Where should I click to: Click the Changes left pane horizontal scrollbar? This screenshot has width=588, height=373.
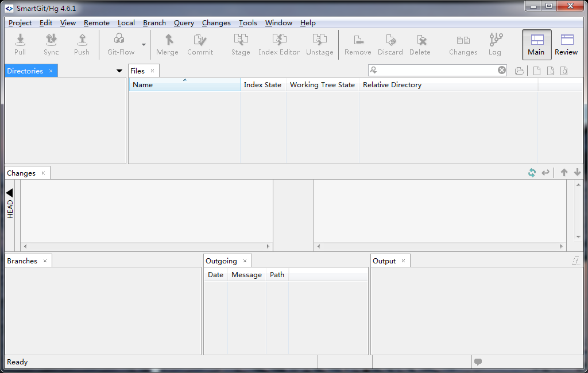pos(146,246)
